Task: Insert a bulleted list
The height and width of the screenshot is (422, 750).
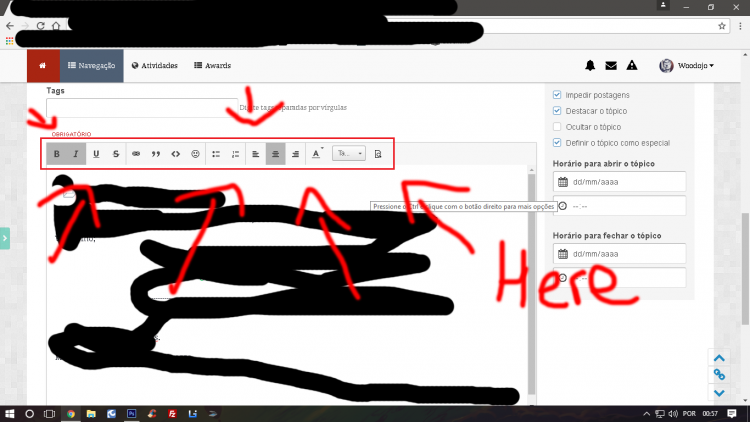Action: 216,154
